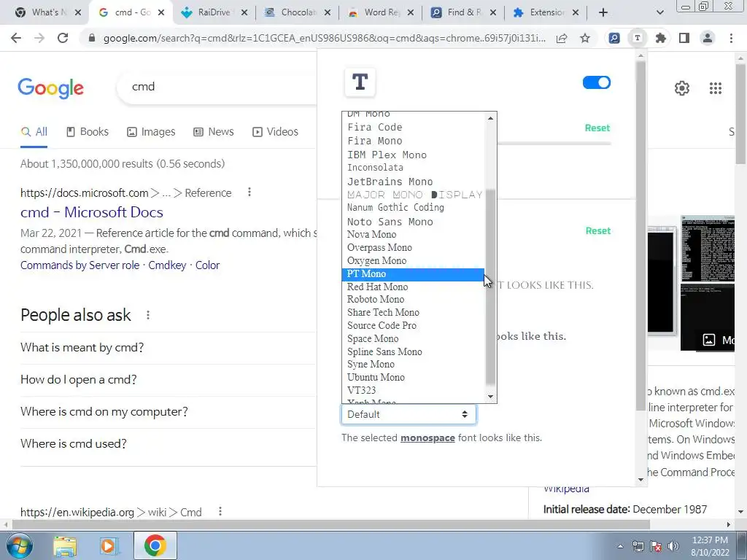Expand 'What is meant by cmd?' question

[169, 348]
